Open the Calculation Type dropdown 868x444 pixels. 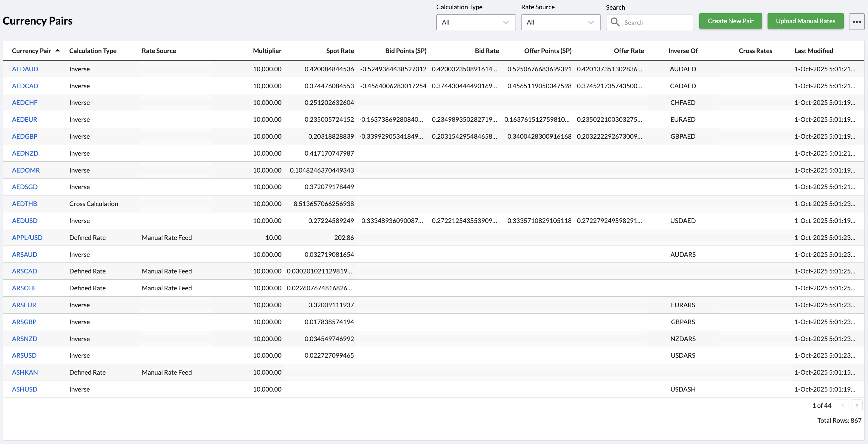click(475, 22)
